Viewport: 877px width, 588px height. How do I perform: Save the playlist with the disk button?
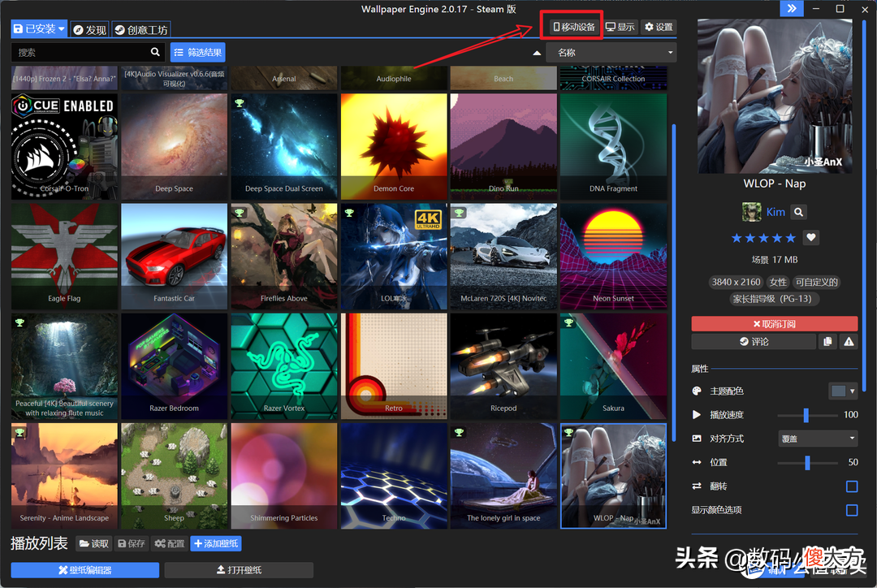(132, 543)
